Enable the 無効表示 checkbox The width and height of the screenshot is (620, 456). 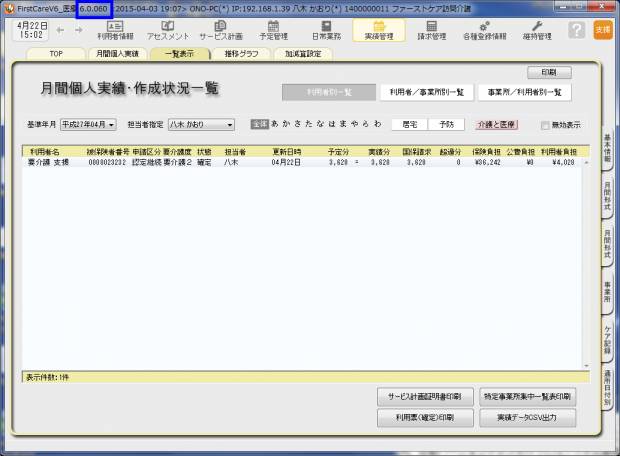[x=545, y=126]
